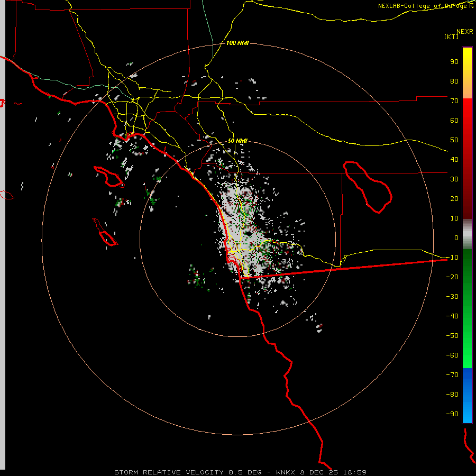Click the -20 knot scale label

(x=452, y=277)
